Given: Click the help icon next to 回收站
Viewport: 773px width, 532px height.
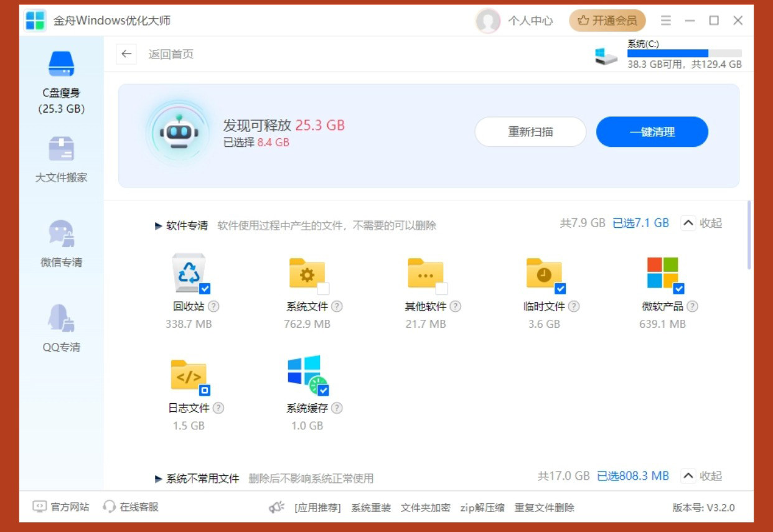Looking at the screenshot, I should [213, 306].
